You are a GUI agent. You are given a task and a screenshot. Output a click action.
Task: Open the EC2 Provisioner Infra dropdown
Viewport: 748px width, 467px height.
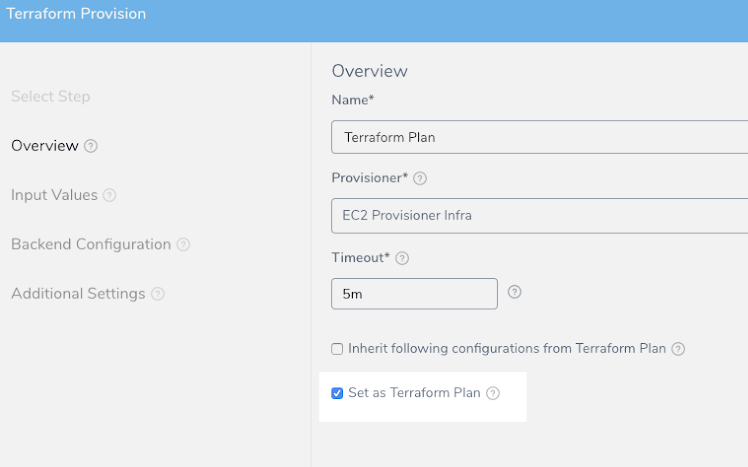tap(540, 216)
